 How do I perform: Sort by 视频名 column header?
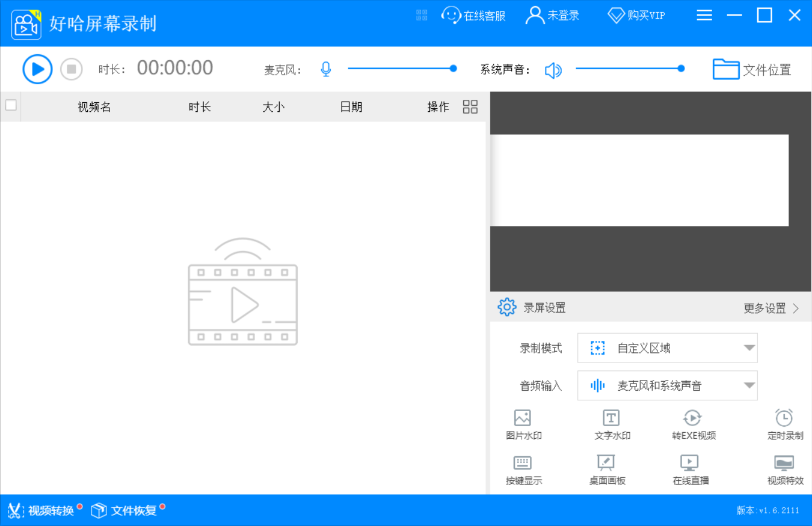click(94, 107)
